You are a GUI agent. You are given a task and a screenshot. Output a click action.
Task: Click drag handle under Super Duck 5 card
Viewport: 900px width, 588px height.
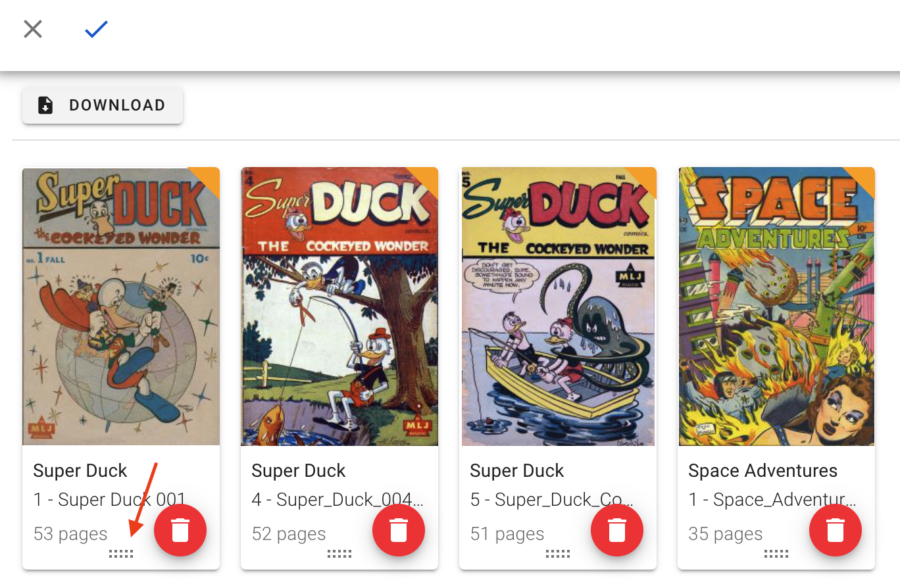pyautogui.click(x=558, y=554)
